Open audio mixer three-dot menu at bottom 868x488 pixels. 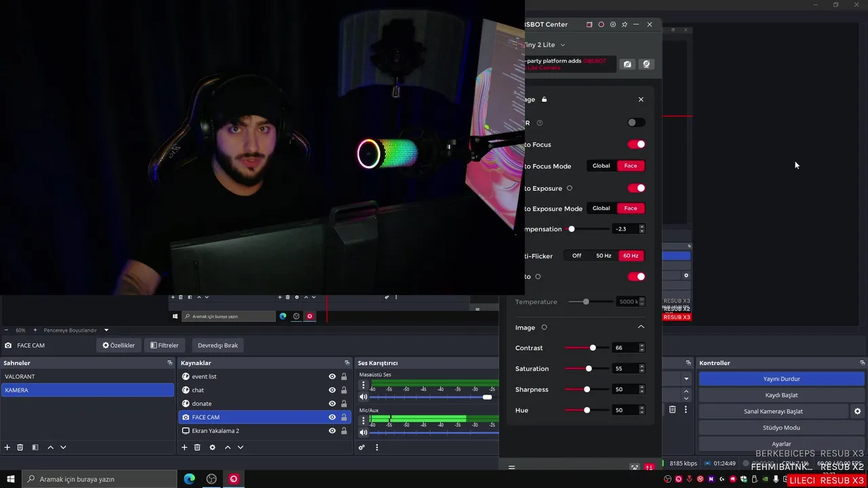point(377,447)
